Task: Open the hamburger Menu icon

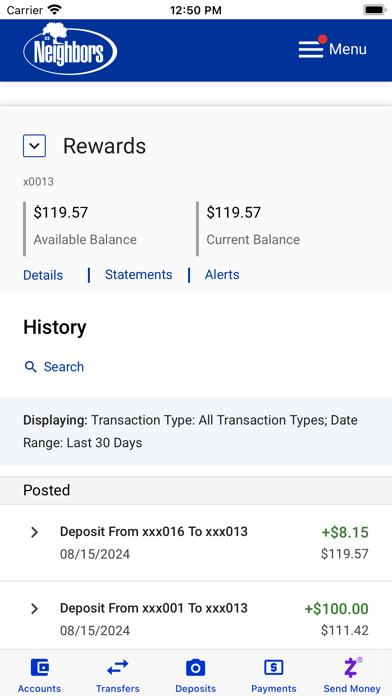Action: (311, 49)
